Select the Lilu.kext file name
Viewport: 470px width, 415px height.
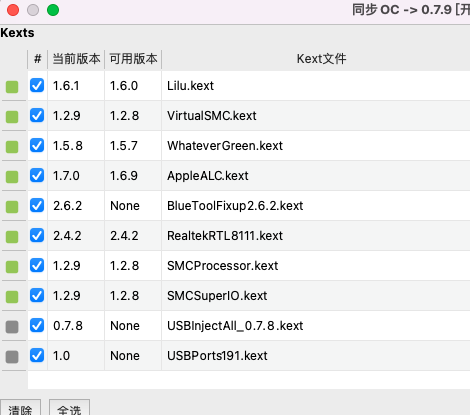coord(190,86)
